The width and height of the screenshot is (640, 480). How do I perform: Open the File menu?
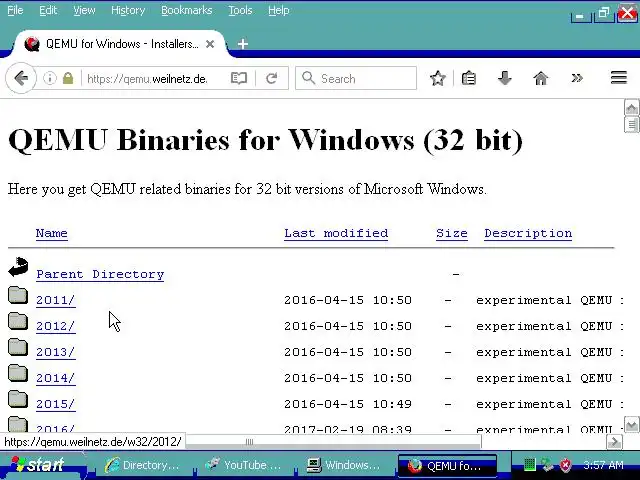click(15, 10)
